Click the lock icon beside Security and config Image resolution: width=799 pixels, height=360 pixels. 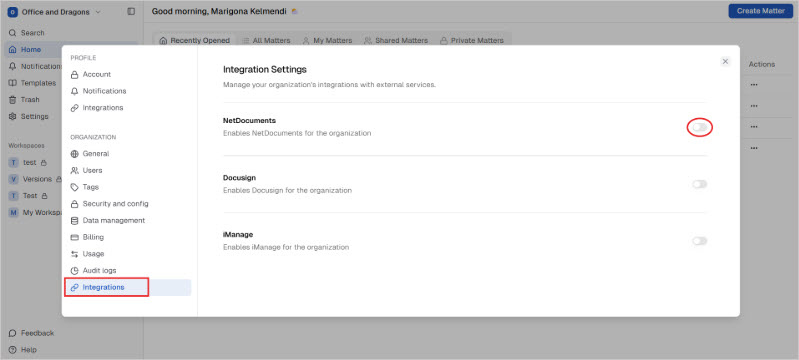coord(74,203)
